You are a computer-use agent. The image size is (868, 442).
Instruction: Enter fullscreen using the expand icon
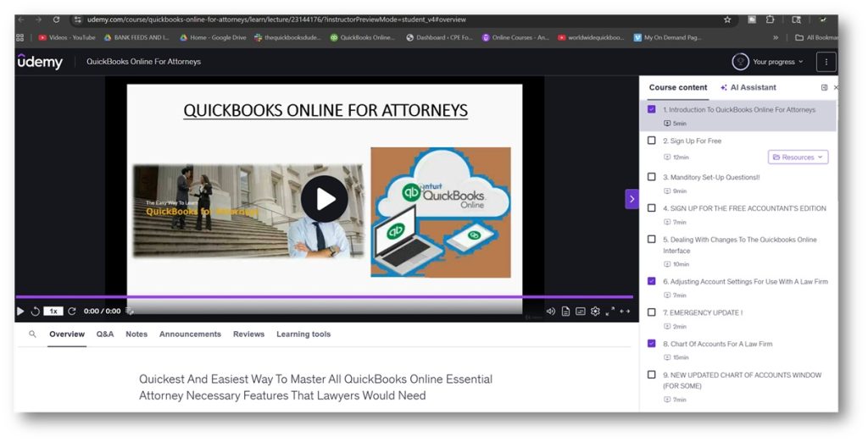[609, 312]
